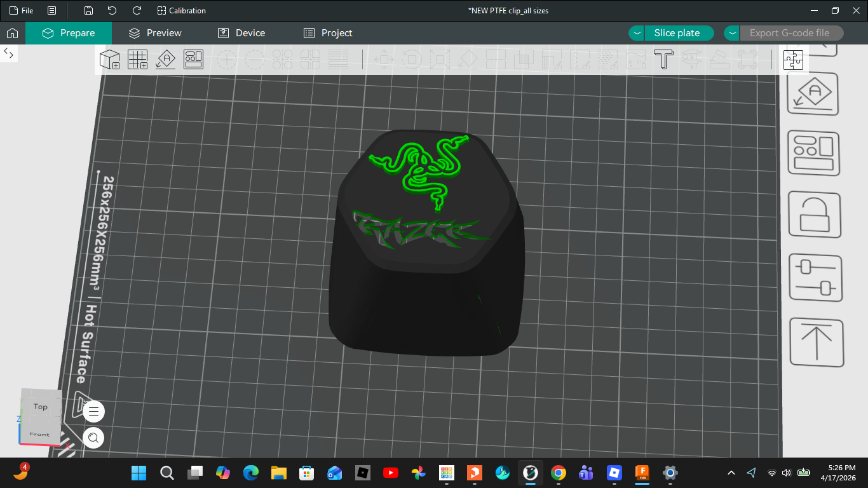Click the upward arrow plate icon
Image resolution: width=868 pixels, height=488 pixels.
click(x=817, y=342)
